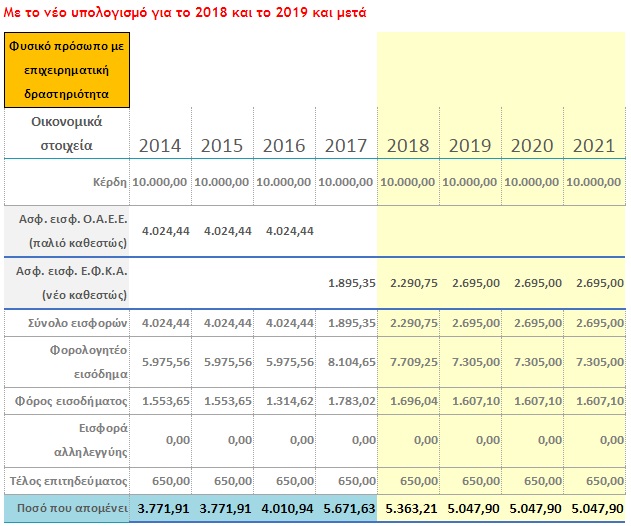Click the Ο.Α.Ε.Ε. value 4.024,44 for 2015
The image size is (631, 526).
(228, 231)
